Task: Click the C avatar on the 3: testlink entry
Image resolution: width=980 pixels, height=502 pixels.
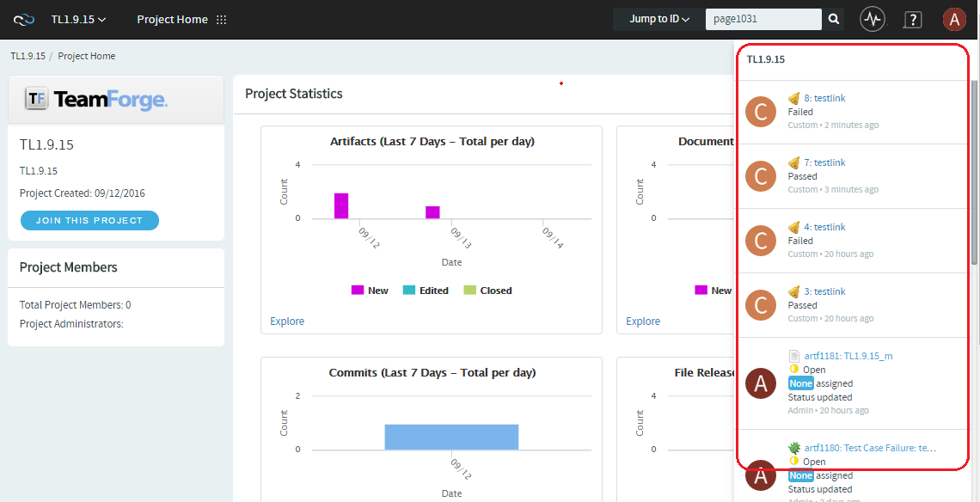Action: (x=761, y=305)
